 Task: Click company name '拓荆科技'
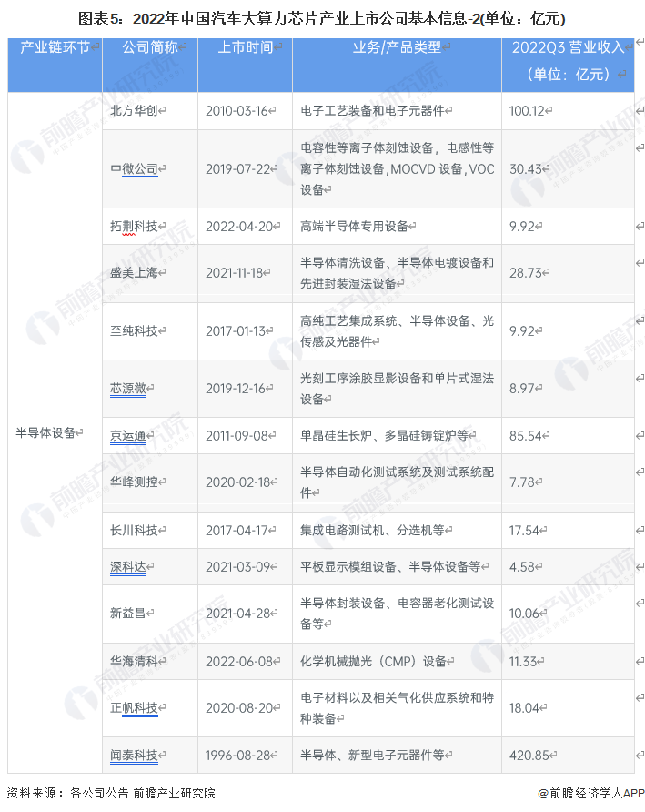tap(134, 227)
